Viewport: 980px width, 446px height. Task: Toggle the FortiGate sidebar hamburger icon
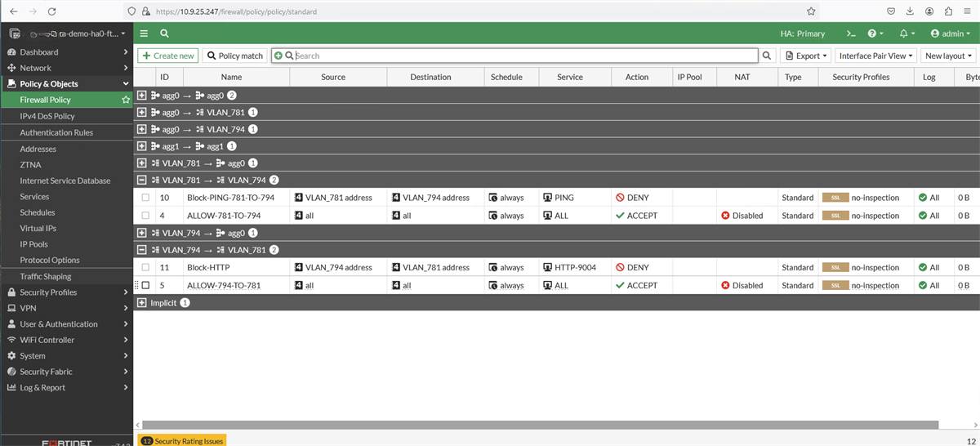tap(144, 33)
